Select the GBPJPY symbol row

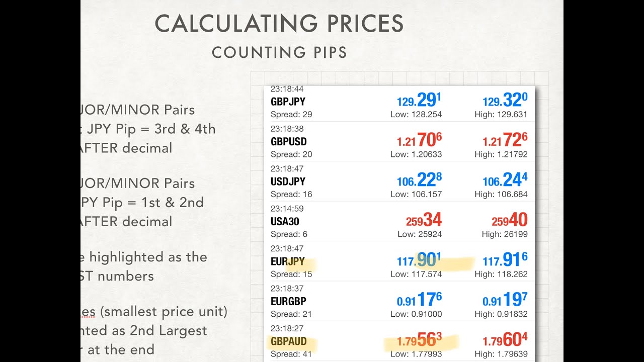tap(288, 102)
